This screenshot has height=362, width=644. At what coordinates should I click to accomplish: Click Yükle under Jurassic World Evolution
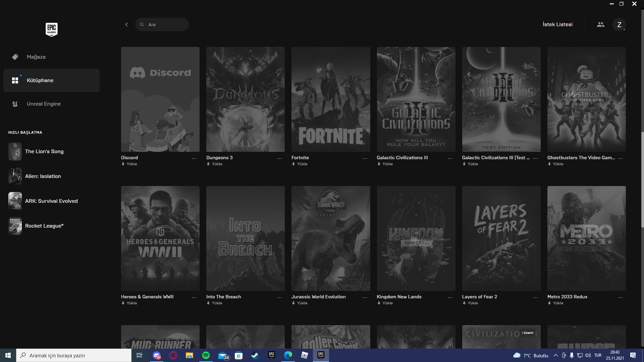300,303
